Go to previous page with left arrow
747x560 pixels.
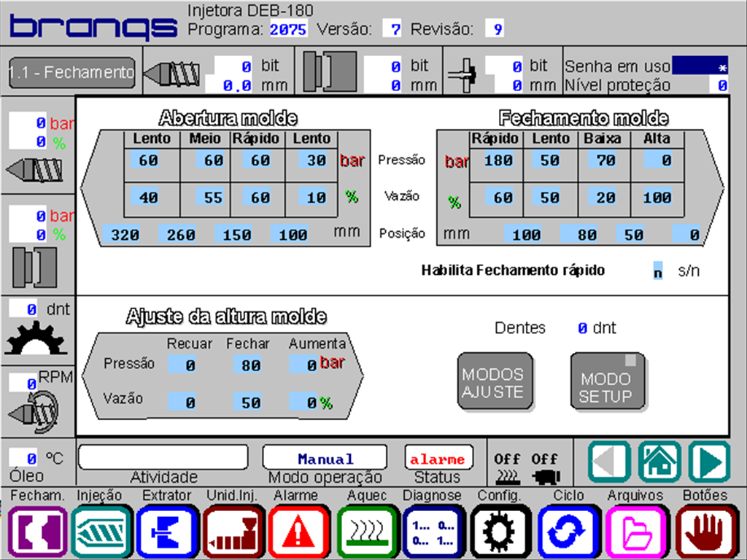coord(609,462)
